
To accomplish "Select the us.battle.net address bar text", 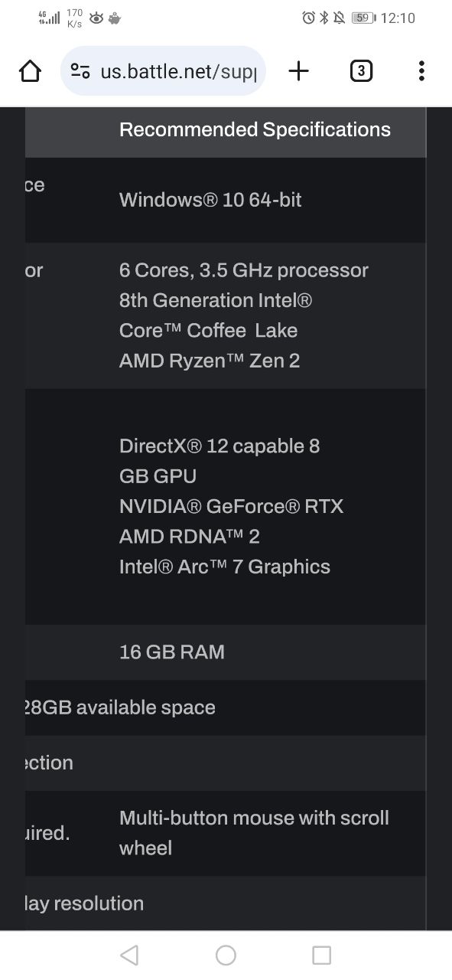I will (x=178, y=72).
